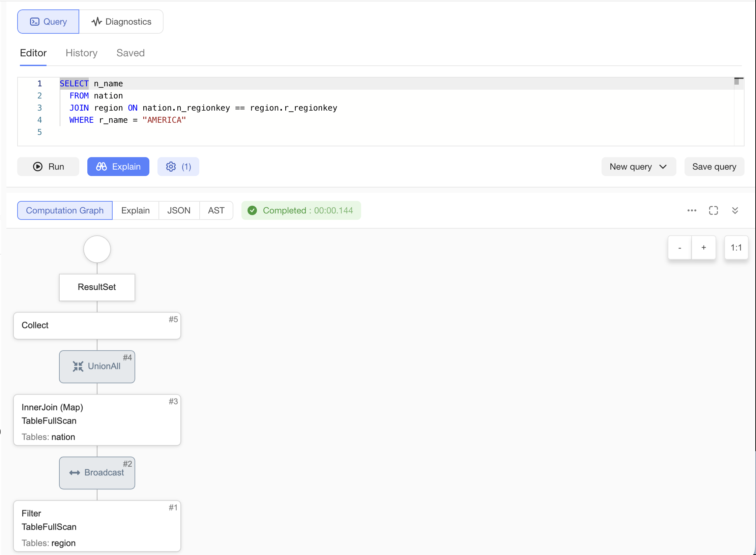This screenshot has width=756, height=555.
Task: Click the Run button
Action: tap(48, 167)
